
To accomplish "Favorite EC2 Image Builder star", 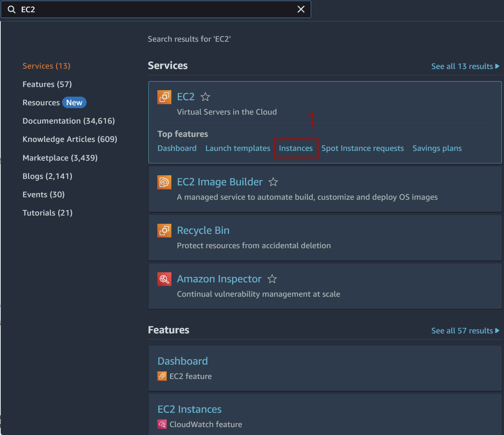I will tap(273, 182).
